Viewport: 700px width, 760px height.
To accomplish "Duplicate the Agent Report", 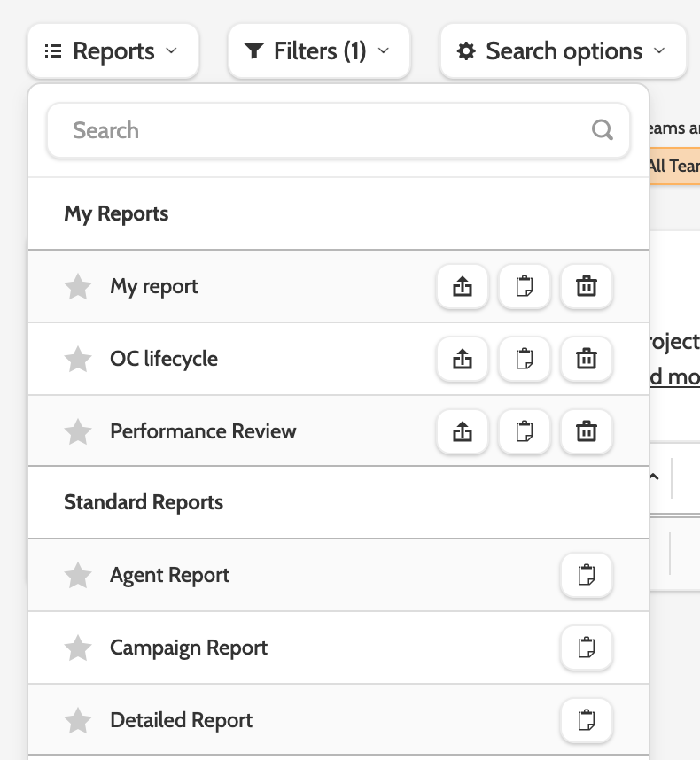I will coord(587,575).
